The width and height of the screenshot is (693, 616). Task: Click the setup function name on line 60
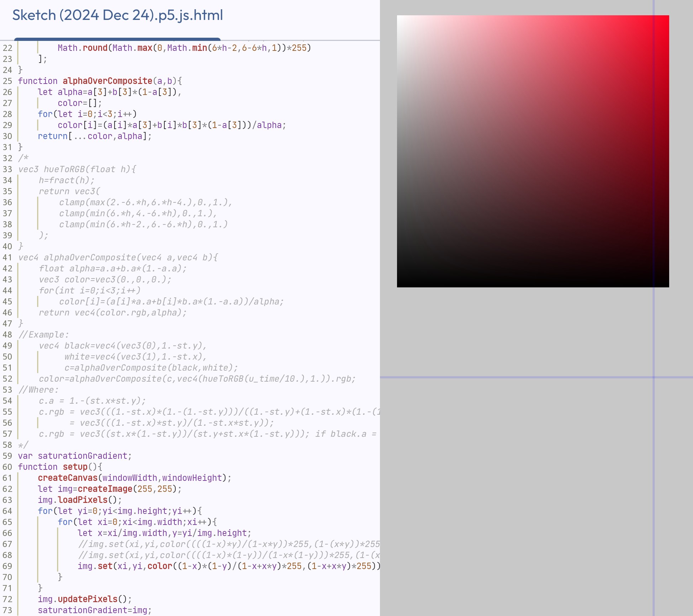coord(75,467)
